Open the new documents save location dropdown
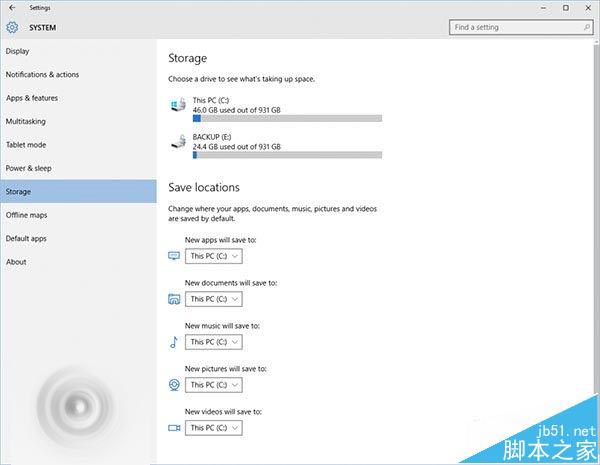Viewport: 600px width, 465px height. 214,299
